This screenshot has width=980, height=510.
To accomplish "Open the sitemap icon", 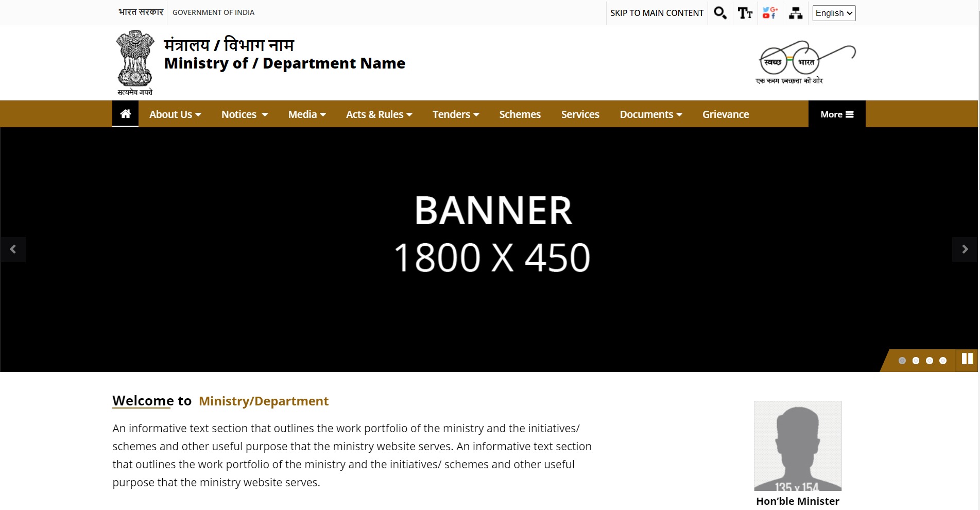I will click(795, 13).
